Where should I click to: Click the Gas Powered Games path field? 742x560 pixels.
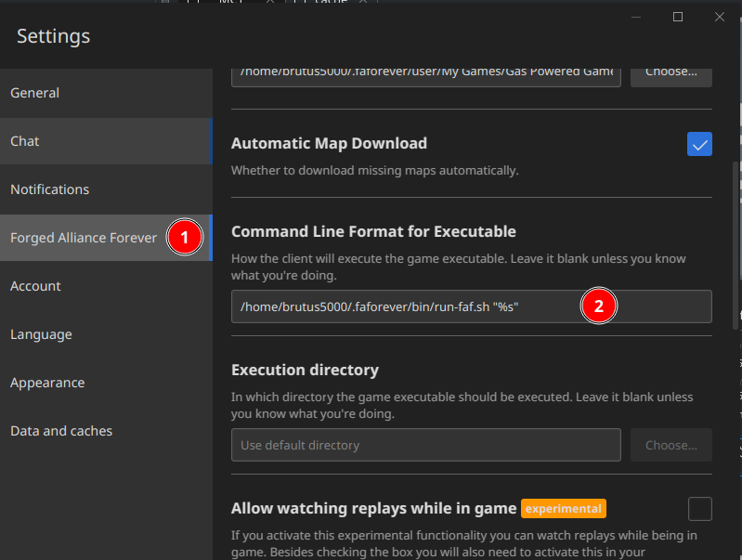point(426,76)
